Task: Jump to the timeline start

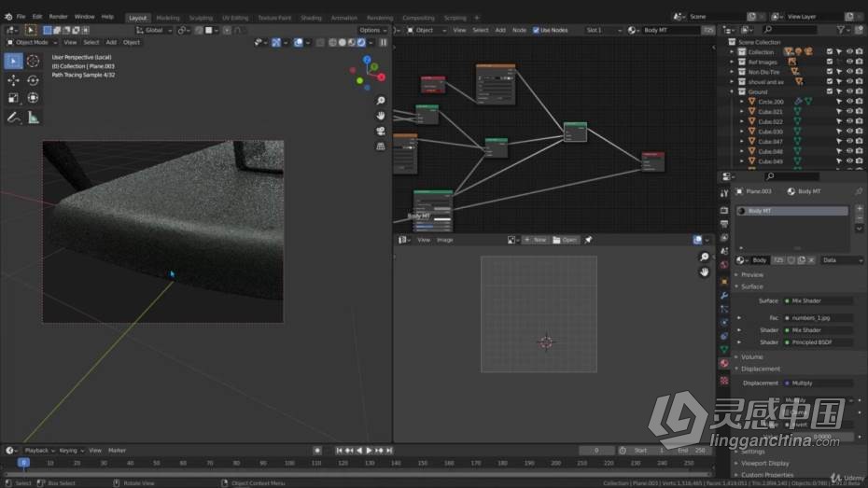Action: 340,451
